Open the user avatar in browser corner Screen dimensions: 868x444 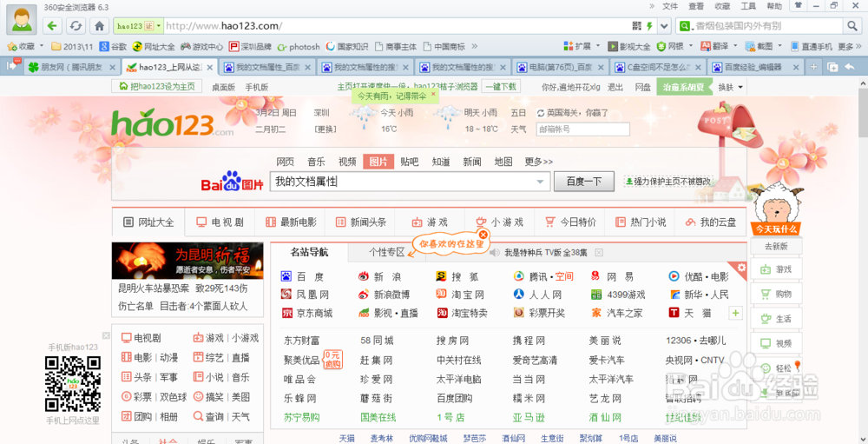click(x=22, y=19)
